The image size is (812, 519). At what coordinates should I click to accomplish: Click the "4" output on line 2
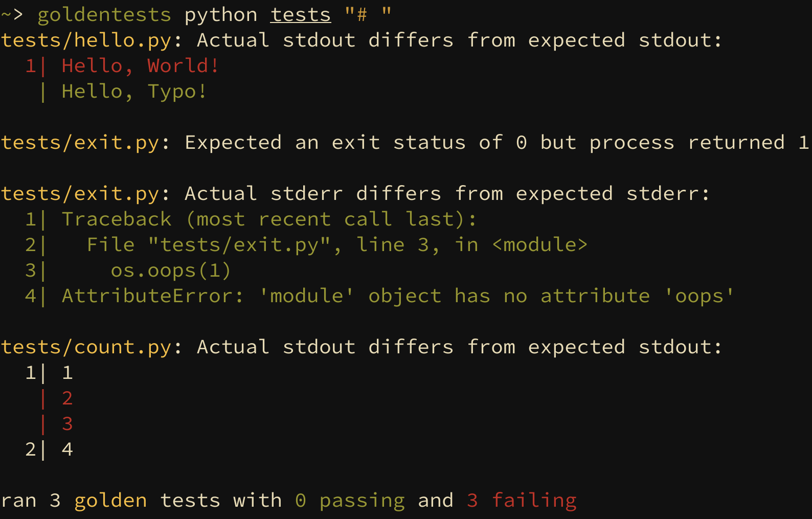tap(67, 449)
